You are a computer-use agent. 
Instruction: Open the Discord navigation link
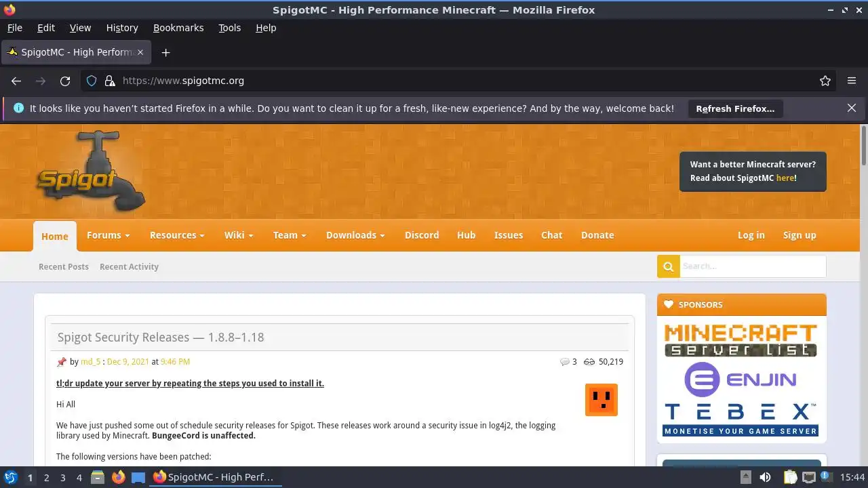422,235
